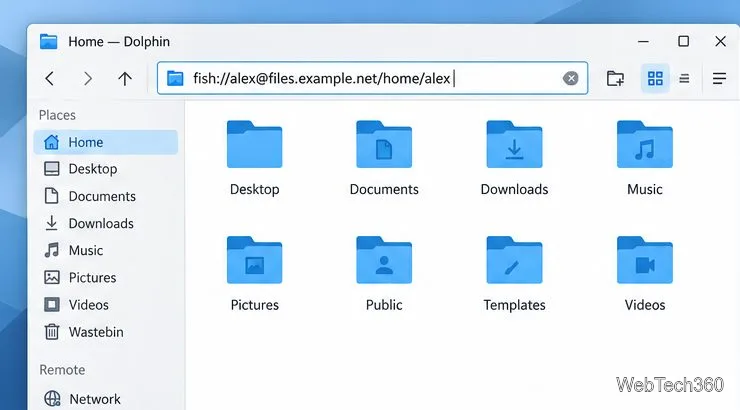Switch to details list view mode
This screenshot has height=410, width=740.
click(684, 78)
